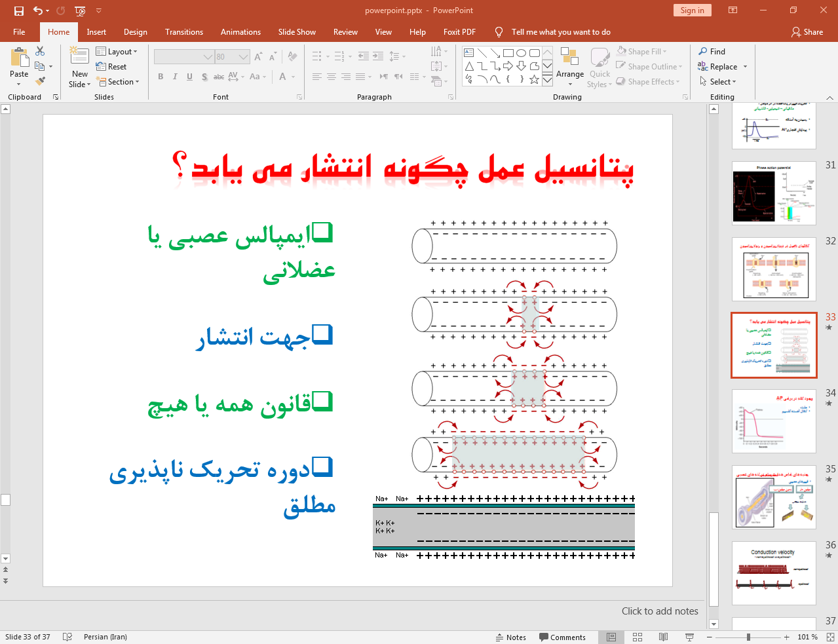This screenshot has height=644, width=838.
Task: Open the font name dropdown
Action: (208, 57)
